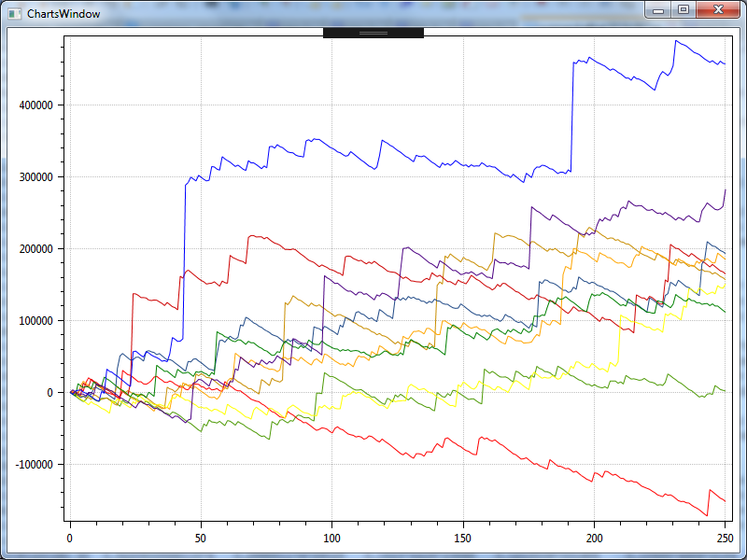Minimize the ChartsWindow

[x=658, y=10]
